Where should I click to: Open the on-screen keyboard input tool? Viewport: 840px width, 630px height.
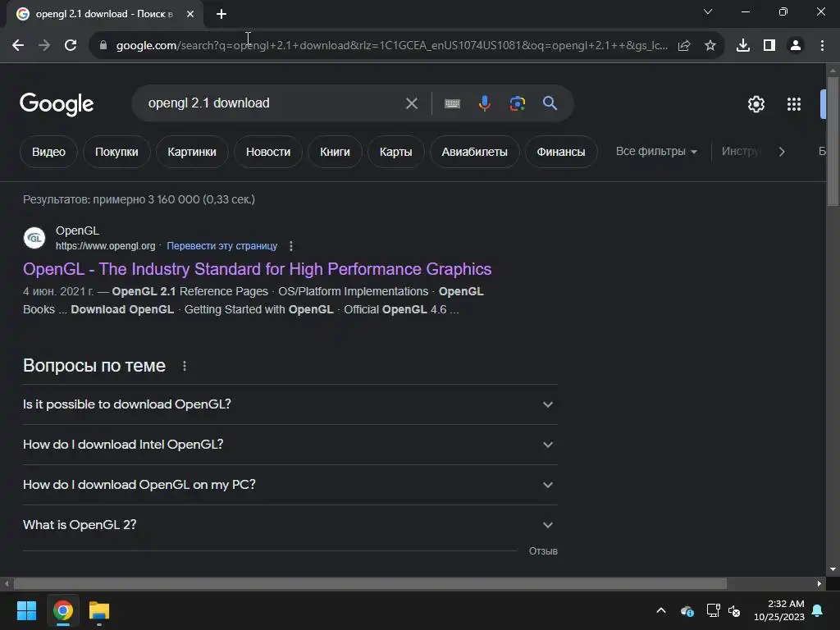pyautogui.click(x=452, y=103)
